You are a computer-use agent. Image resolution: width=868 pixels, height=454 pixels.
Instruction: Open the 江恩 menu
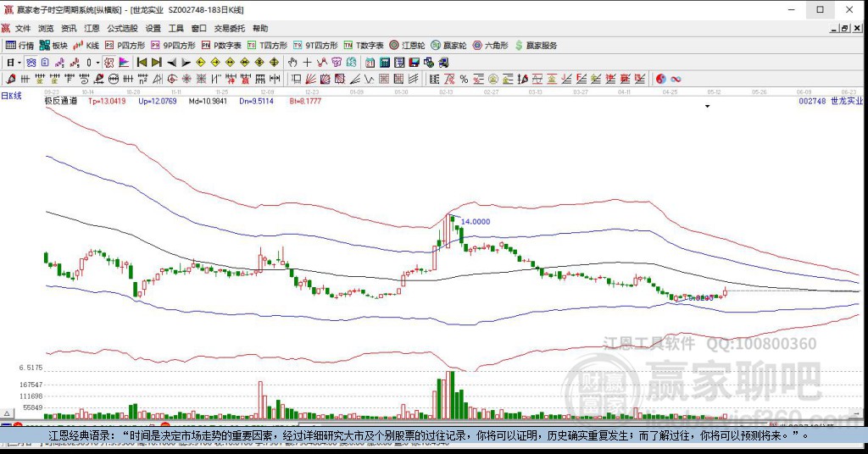tap(92, 28)
